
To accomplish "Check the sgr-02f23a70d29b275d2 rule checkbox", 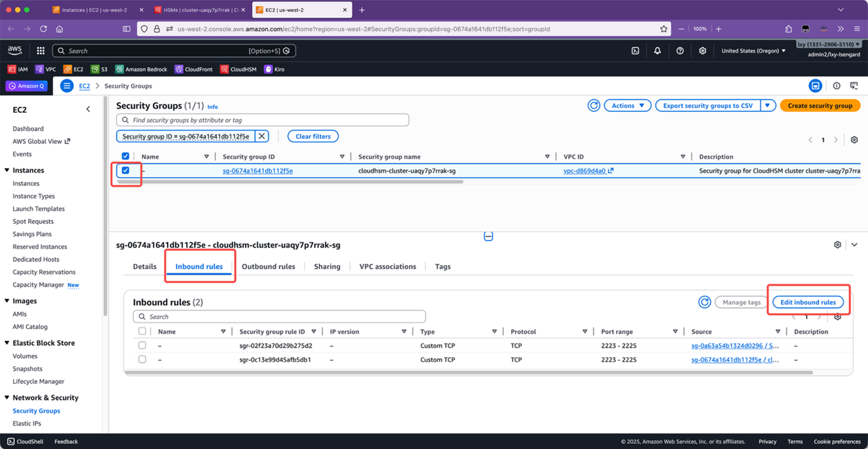I will [x=142, y=345].
